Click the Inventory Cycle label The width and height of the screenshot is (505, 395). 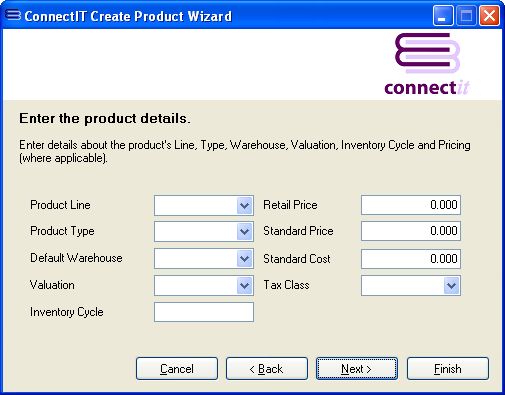(x=67, y=312)
